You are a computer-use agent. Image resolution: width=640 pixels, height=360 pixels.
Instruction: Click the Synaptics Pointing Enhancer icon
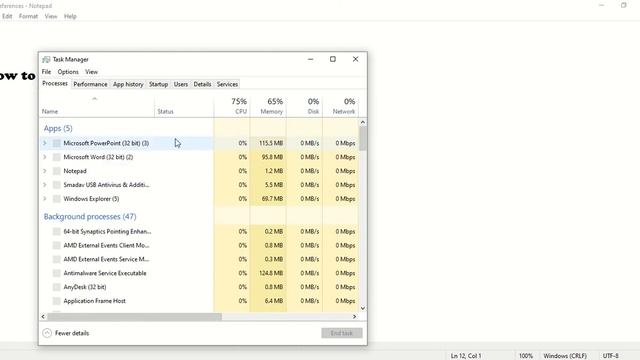pos(57,231)
